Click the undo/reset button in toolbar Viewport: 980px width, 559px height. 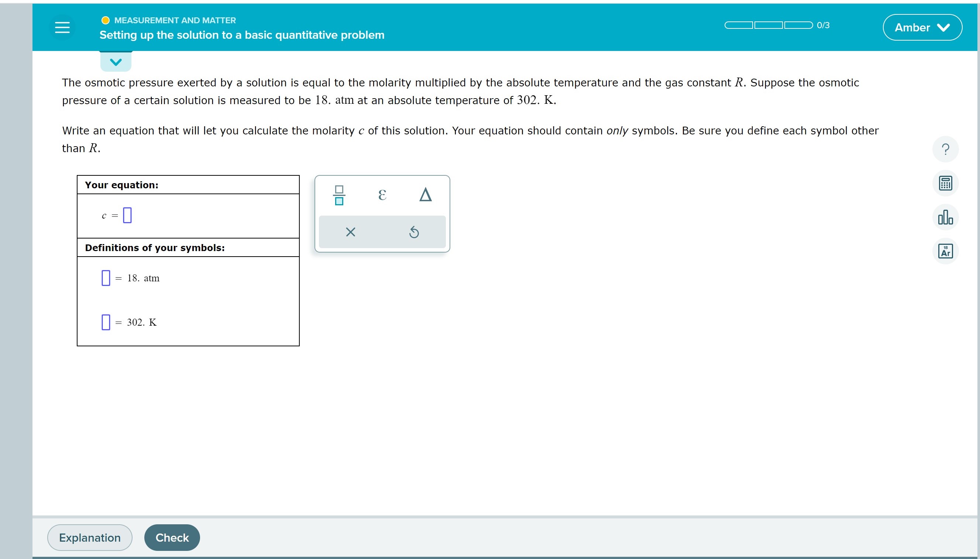click(414, 232)
